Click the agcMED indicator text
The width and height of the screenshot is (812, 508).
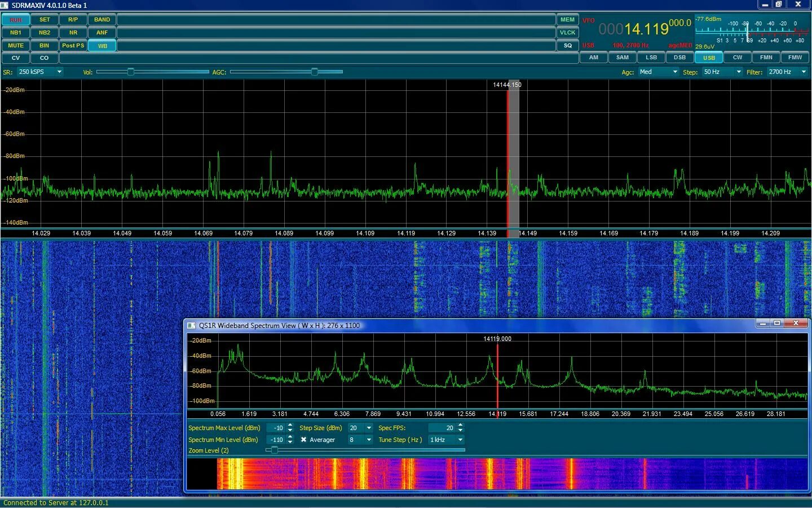coord(680,45)
